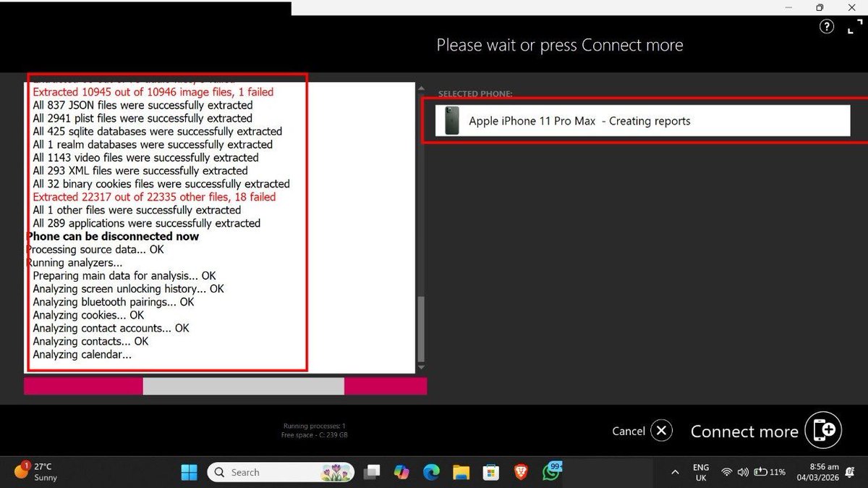This screenshot has width=868, height=488.
Task: Click the battery 11% tray icon
Action: pos(770,472)
